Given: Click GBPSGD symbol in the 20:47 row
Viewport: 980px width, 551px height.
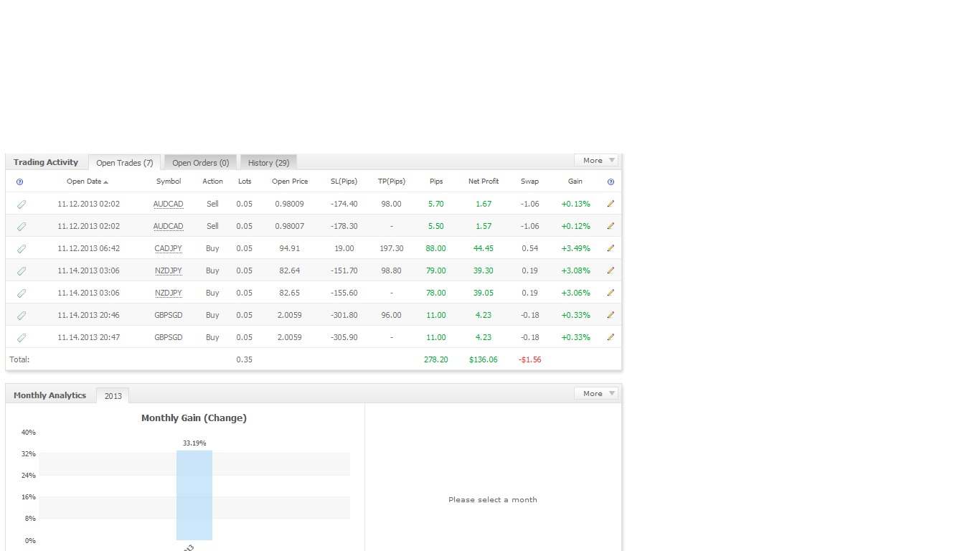Looking at the screenshot, I should pos(169,337).
